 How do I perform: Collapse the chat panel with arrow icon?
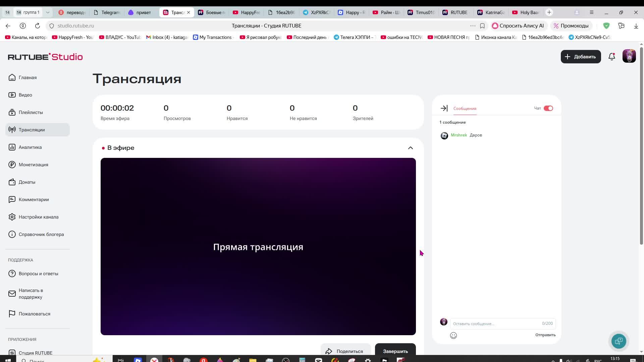[x=444, y=108]
